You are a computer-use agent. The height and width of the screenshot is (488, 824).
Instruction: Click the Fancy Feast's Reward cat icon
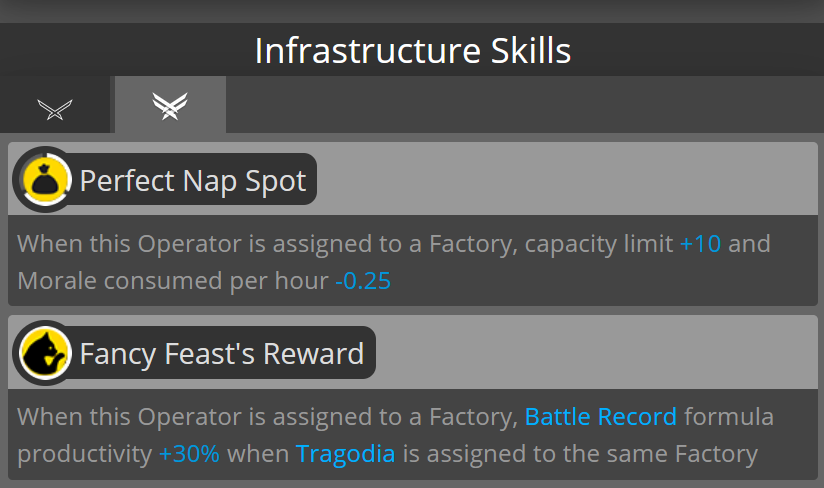(x=44, y=353)
